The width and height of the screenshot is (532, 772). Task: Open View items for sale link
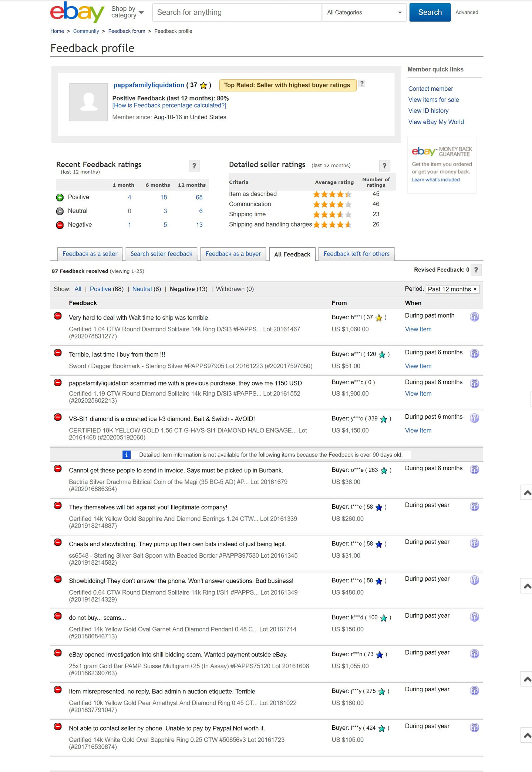point(433,100)
